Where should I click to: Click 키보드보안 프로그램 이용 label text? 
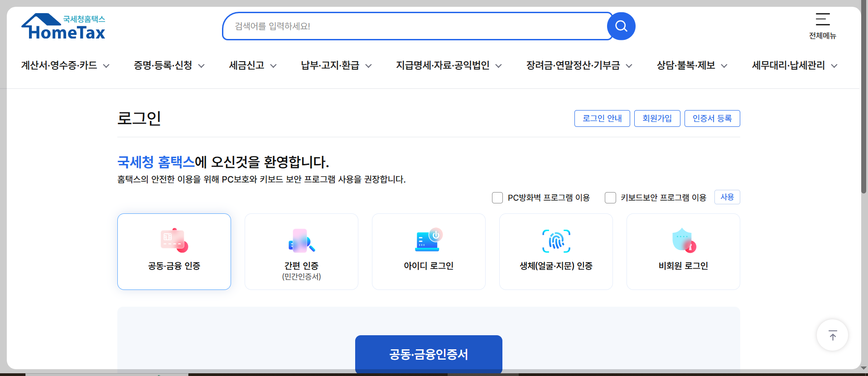click(664, 198)
